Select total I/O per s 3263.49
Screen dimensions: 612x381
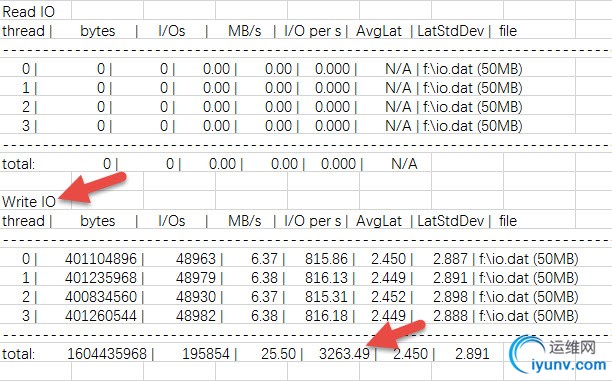[344, 354]
